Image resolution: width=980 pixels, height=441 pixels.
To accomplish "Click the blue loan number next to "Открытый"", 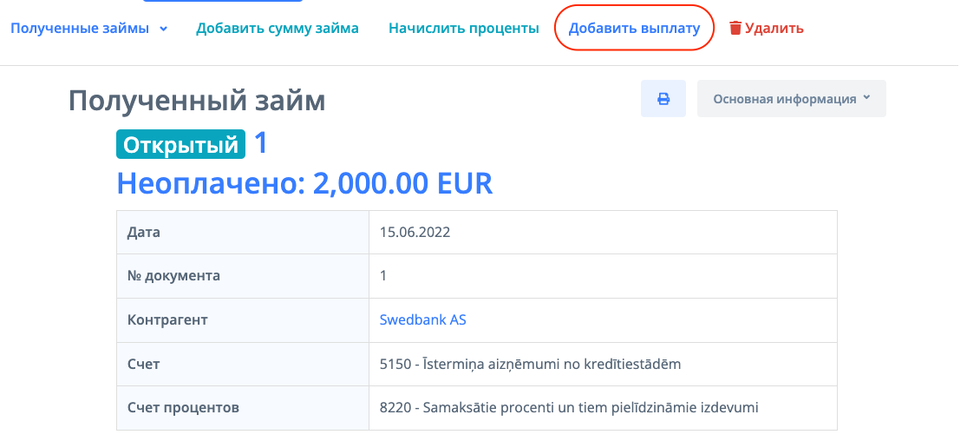I will click(261, 143).
